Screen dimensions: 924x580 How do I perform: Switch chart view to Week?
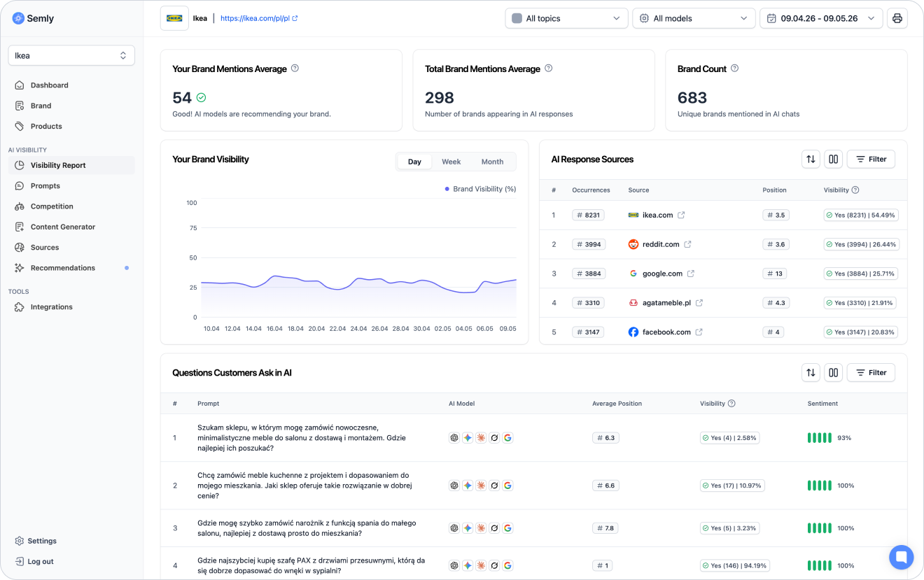tap(451, 162)
